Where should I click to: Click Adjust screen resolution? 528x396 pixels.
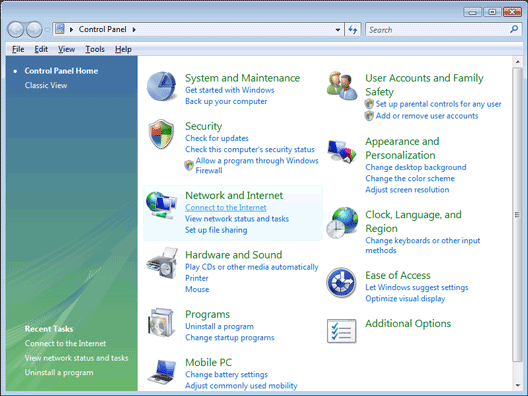pyautogui.click(x=407, y=190)
